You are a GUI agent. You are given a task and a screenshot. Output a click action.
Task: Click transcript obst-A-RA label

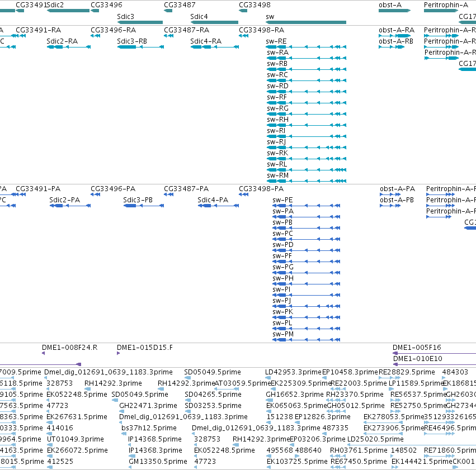tap(397, 30)
